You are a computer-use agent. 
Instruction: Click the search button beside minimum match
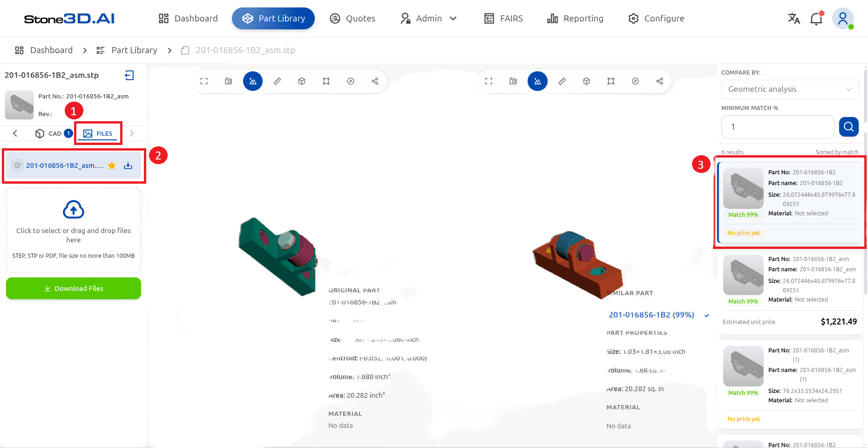[848, 127]
